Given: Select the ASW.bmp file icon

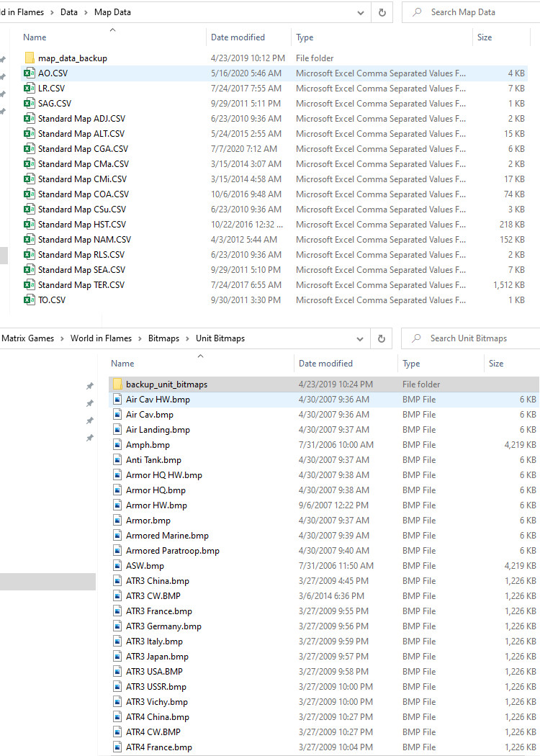Looking at the screenshot, I should 117,565.
